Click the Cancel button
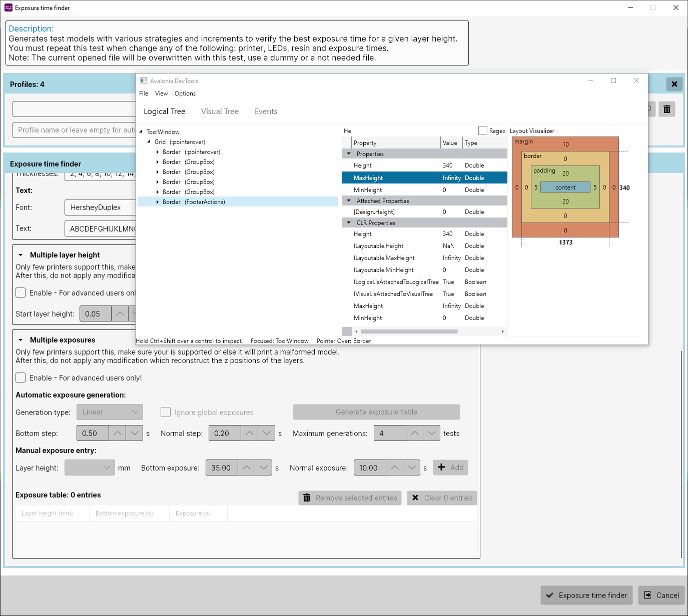This screenshot has height=616, width=688. (x=661, y=595)
